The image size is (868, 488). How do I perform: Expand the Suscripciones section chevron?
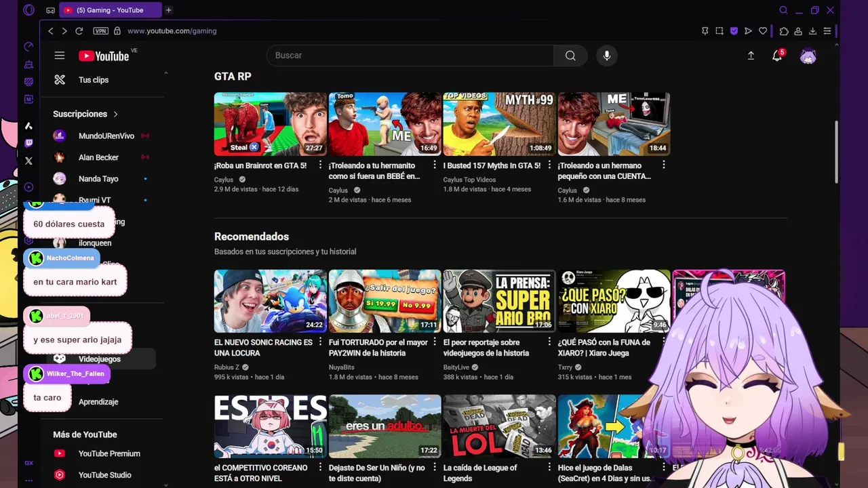click(115, 114)
